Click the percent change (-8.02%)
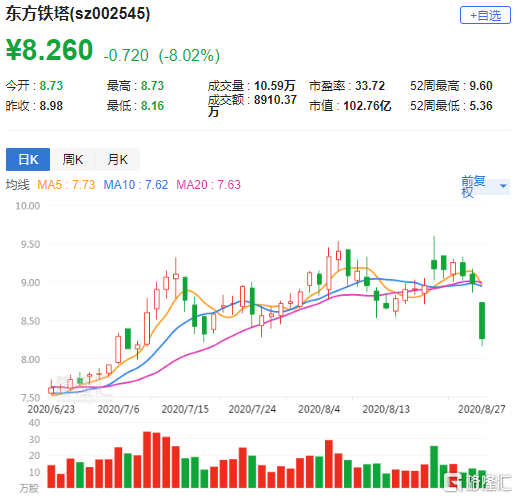The height and width of the screenshot is (499, 518). (189, 55)
